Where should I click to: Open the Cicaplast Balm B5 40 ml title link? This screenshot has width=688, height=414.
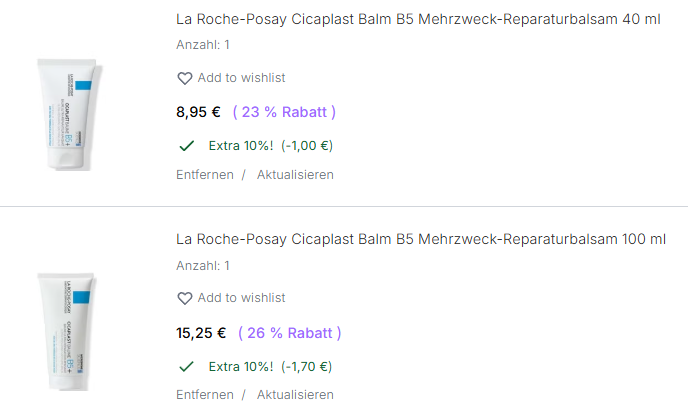(x=417, y=20)
